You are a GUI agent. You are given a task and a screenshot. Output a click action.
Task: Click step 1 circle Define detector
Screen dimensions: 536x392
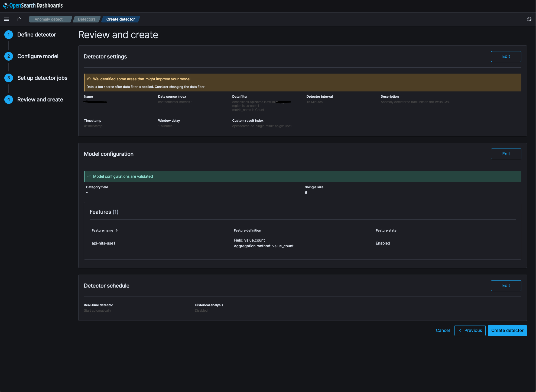click(x=9, y=35)
